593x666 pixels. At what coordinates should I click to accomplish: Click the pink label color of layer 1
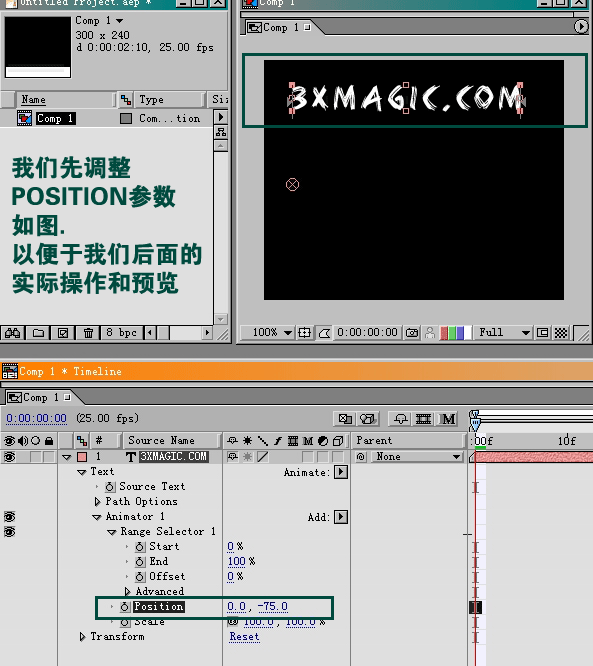click(x=82, y=457)
